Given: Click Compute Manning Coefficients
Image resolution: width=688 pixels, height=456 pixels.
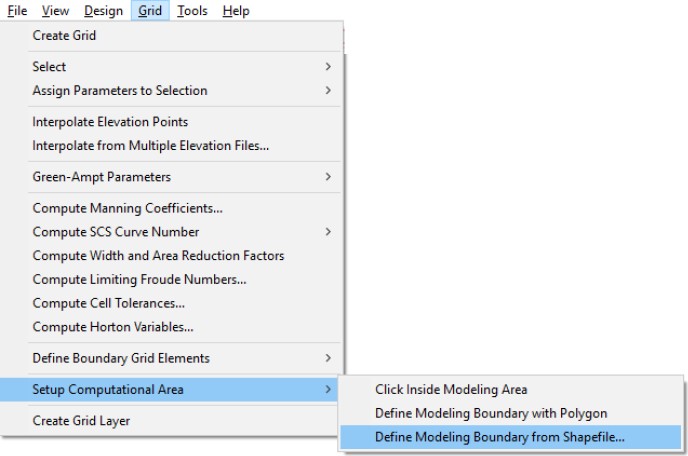Looking at the screenshot, I should [x=127, y=209].
